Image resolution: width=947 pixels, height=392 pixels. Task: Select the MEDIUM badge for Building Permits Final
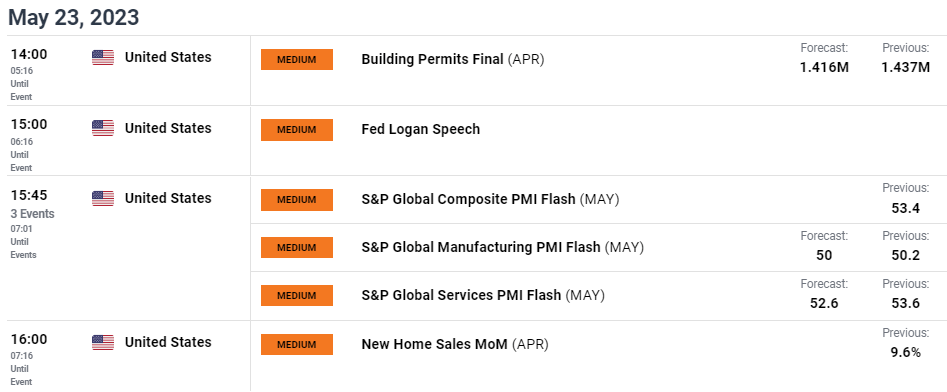(297, 59)
